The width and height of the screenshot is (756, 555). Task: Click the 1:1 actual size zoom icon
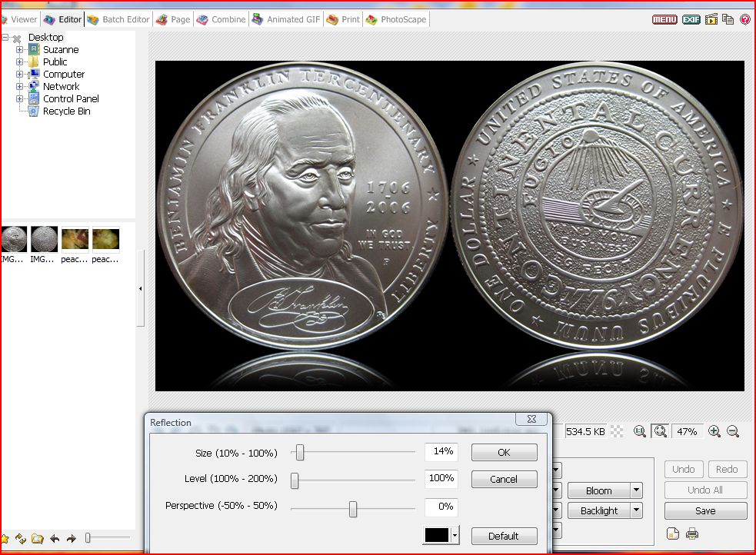point(640,432)
